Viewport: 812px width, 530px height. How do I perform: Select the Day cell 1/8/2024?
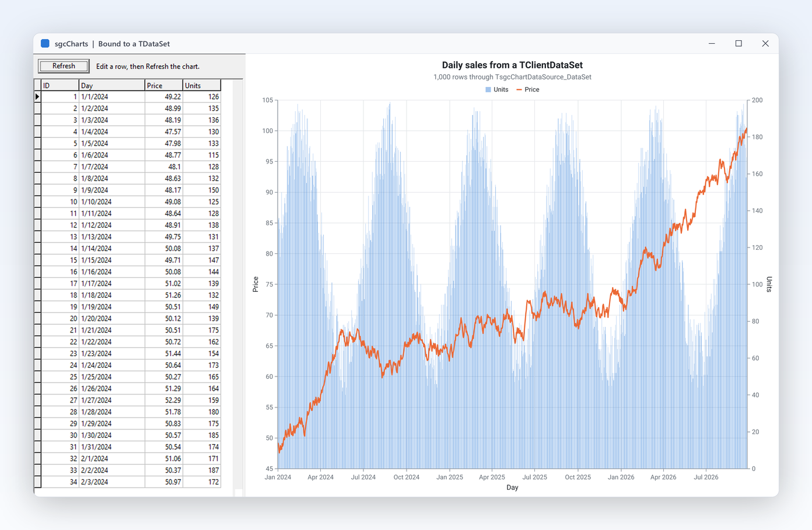112,179
